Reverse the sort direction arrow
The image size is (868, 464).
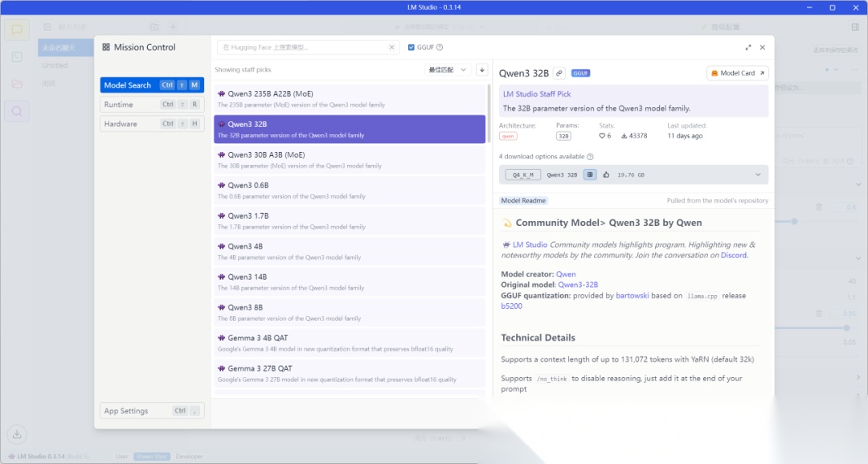pos(481,70)
